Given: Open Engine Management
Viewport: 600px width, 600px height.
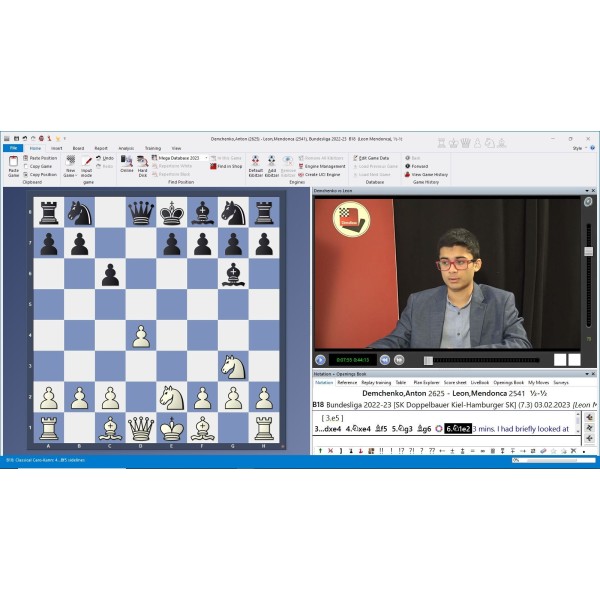Looking at the screenshot, I should click(322, 166).
